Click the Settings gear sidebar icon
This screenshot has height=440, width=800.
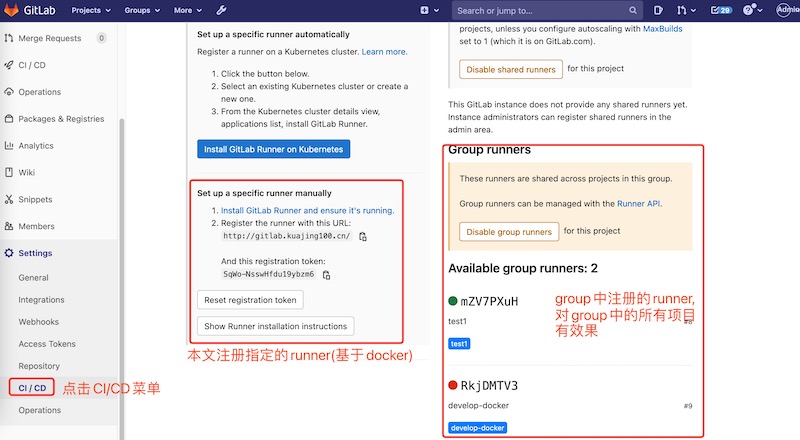point(9,253)
